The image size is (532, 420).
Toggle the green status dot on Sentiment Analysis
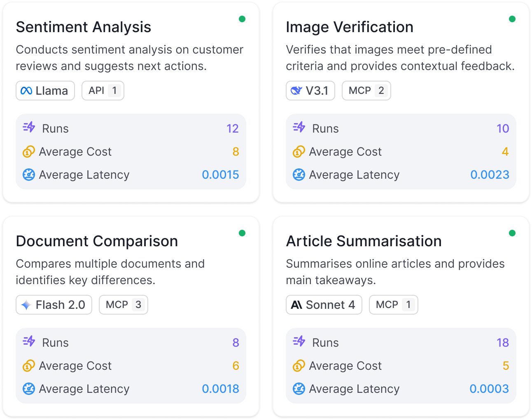tap(242, 19)
